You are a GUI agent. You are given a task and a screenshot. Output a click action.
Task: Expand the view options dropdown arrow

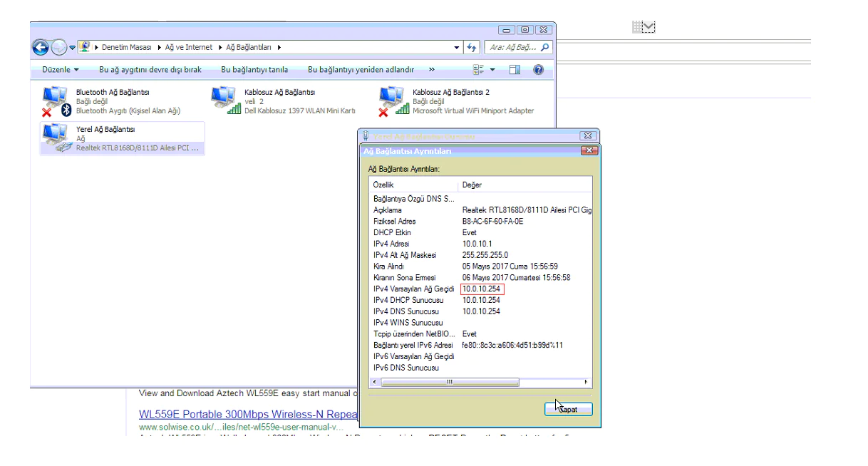492,70
